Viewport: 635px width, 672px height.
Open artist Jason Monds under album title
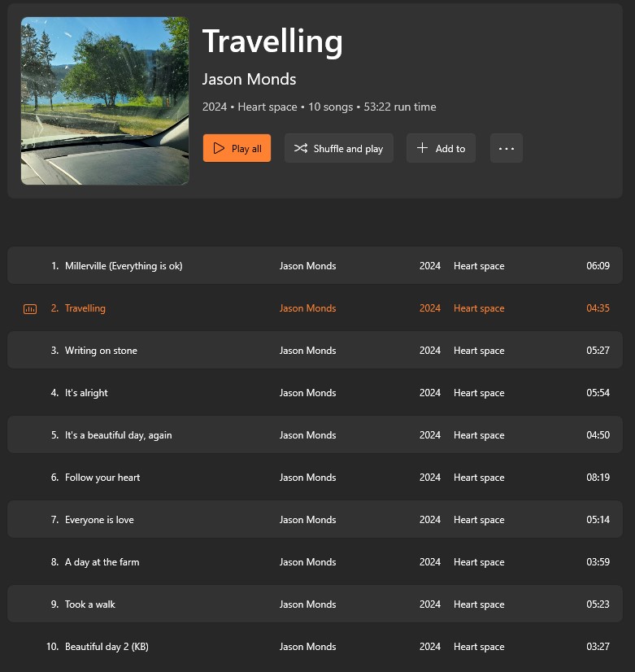click(x=249, y=79)
